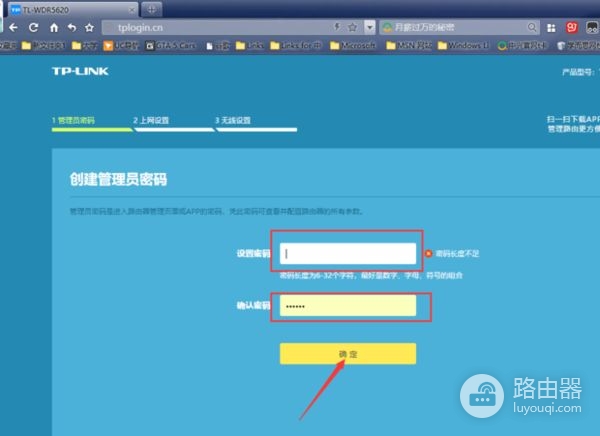
Task: Expand the address bar dropdown arrow
Action: click(x=371, y=27)
